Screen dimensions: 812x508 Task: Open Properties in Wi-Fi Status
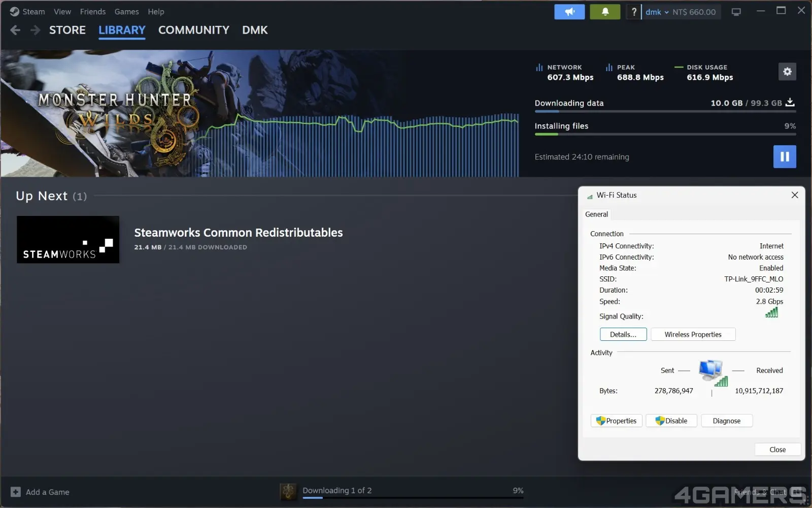[x=617, y=421]
